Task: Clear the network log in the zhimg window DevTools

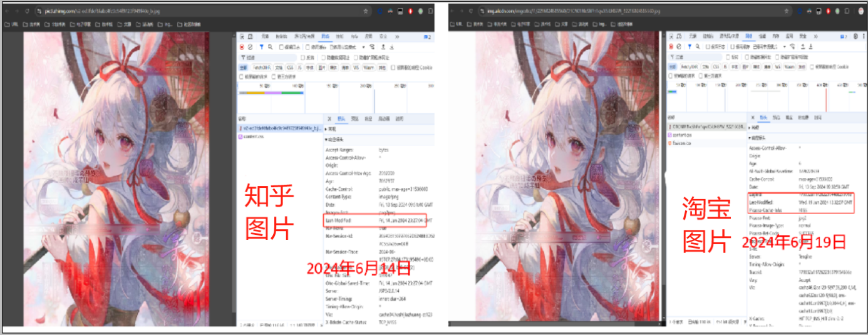Action: tap(250, 47)
